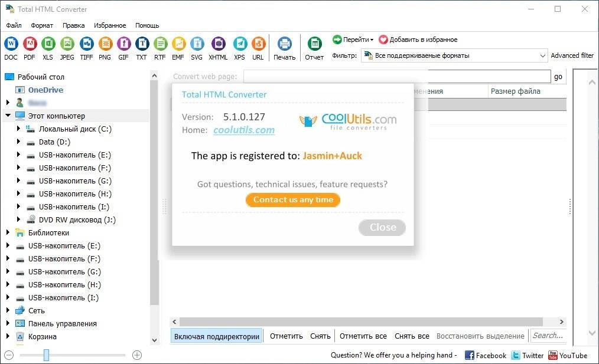Expand the Панель управления node
This screenshot has width=599, height=364.
coord(7,323)
